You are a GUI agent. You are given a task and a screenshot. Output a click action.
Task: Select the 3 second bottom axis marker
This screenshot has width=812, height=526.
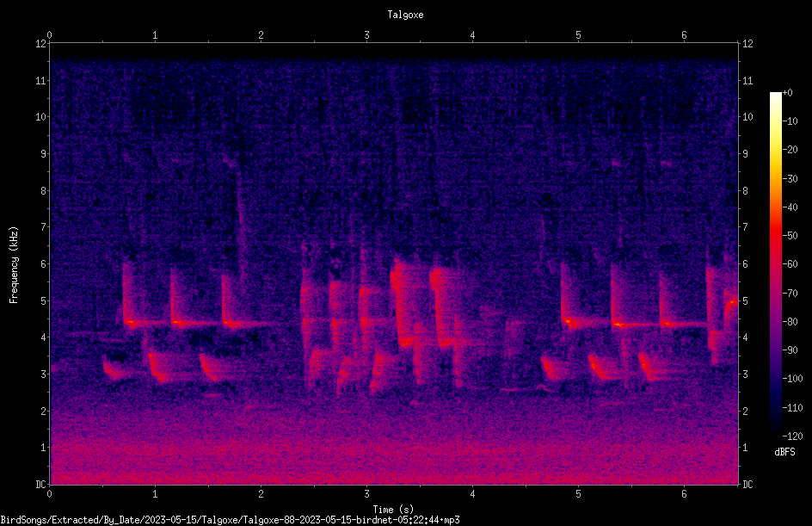366,494
